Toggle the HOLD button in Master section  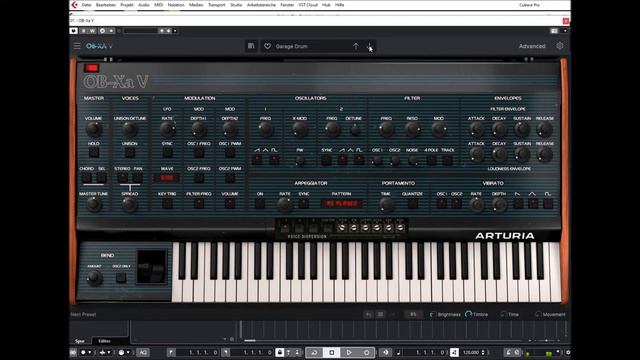[94, 153]
